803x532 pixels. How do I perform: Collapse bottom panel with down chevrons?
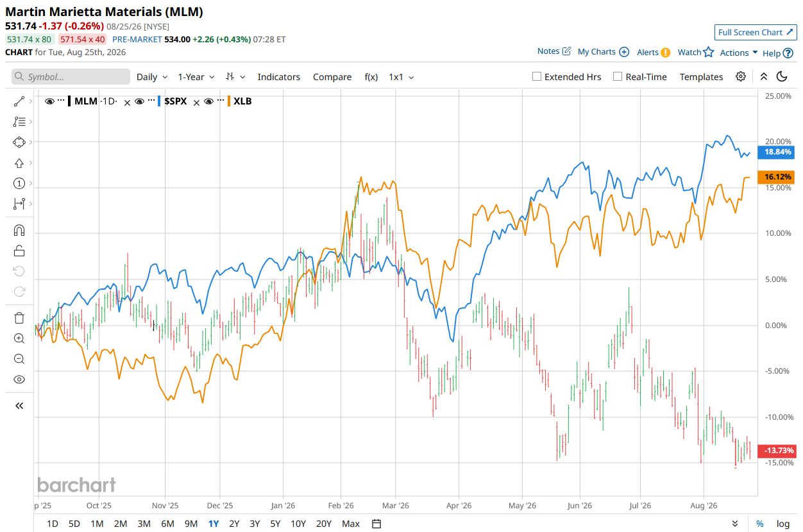click(x=735, y=524)
